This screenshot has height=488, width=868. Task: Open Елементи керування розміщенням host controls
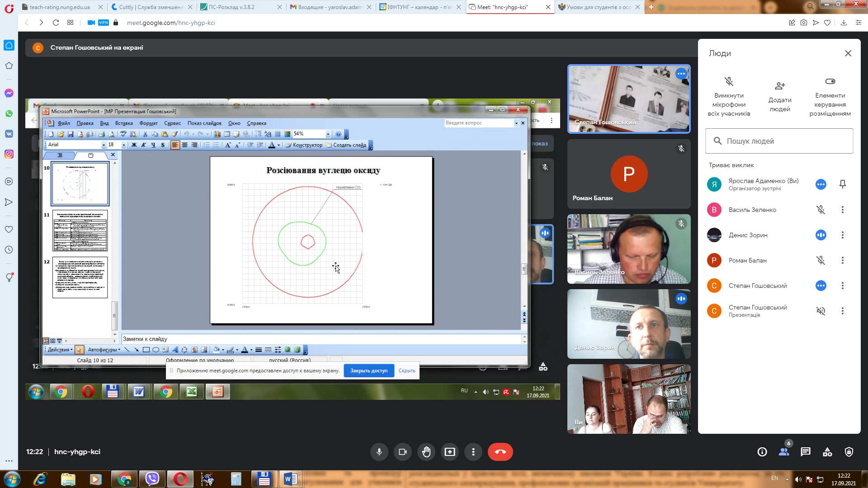(x=830, y=97)
